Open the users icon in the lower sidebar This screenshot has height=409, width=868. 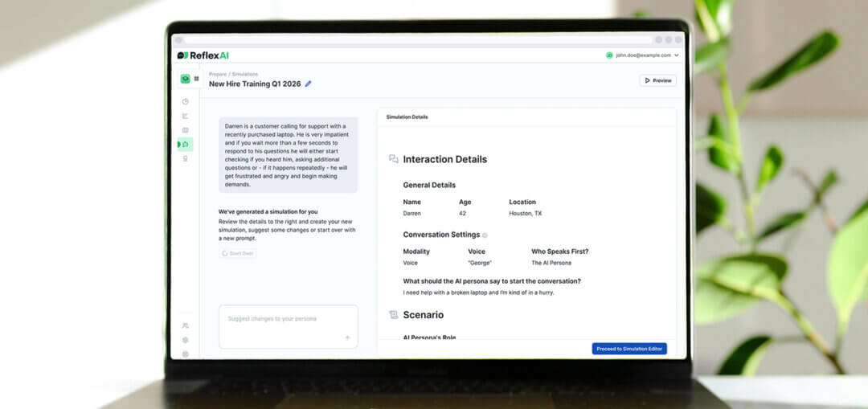186,325
